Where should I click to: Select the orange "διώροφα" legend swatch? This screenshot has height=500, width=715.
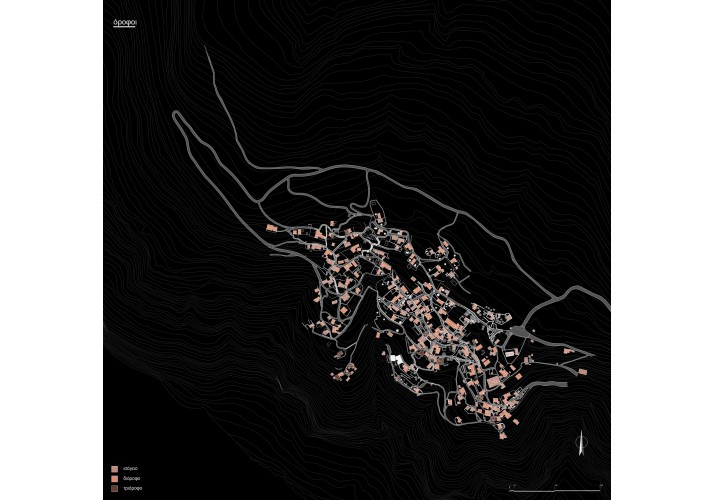click(114, 479)
